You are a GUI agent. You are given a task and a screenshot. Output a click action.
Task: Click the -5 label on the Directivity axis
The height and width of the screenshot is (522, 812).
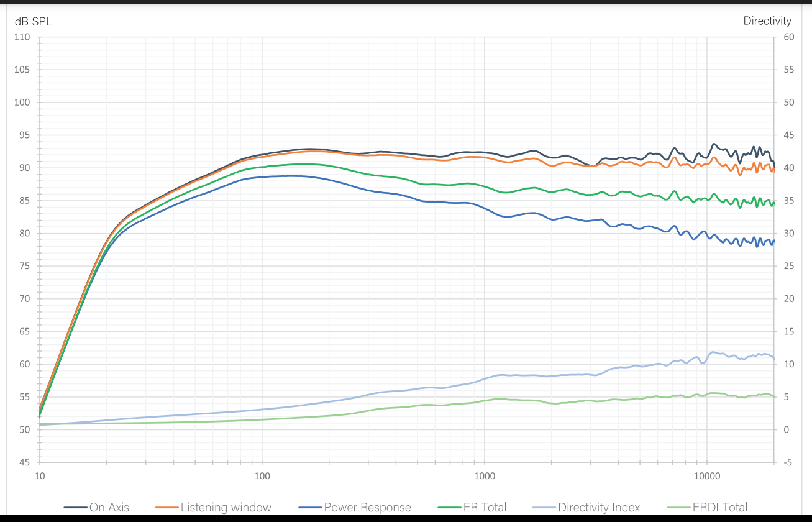pyautogui.click(x=786, y=462)
